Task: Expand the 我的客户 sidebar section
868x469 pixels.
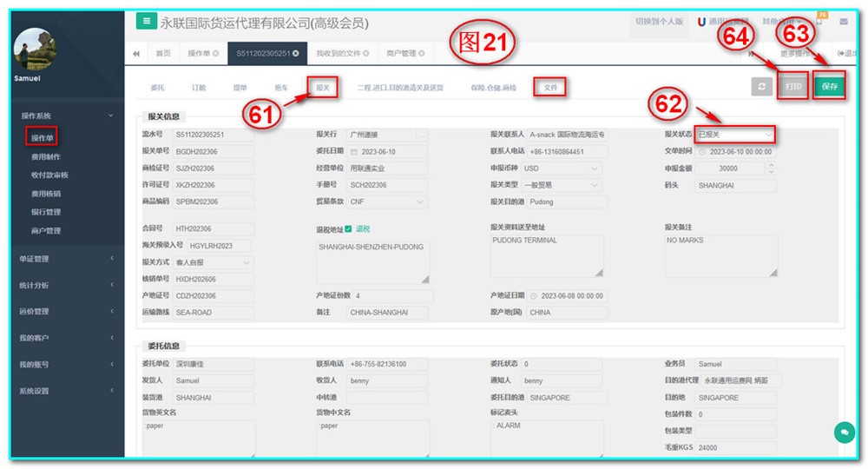Action: [68, 338]
